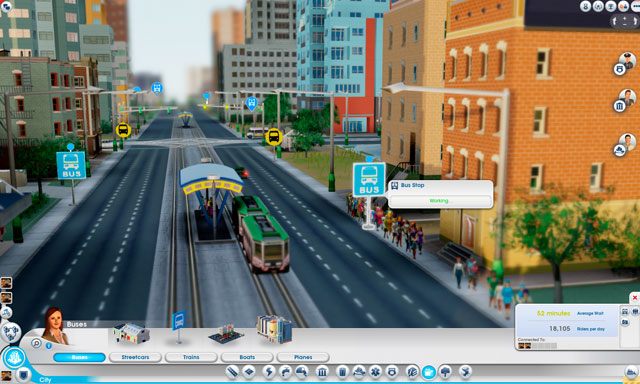Click the magnifier icon beside the advisor
This screenshot has width=640, height=384.
[36, 344]
